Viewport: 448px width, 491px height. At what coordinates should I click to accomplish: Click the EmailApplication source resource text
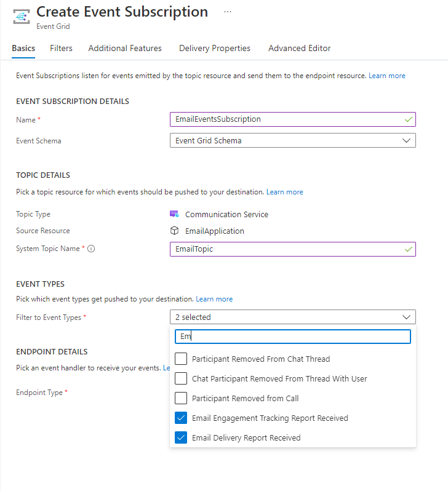(x=215, y=231)
